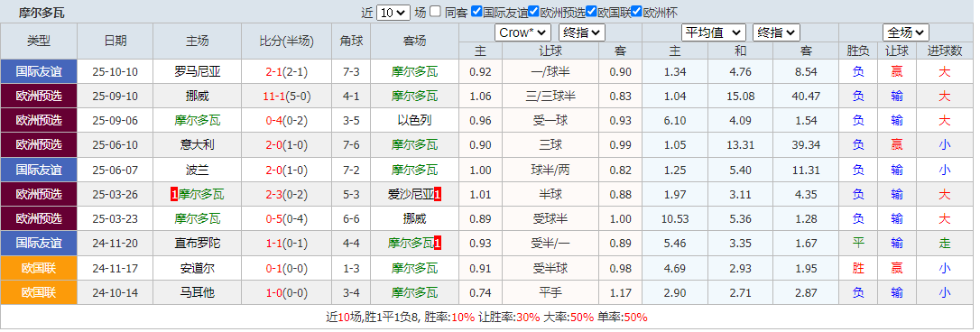Screen dimensions: 980x332
Task: Uncheck the 欧洲预选 filter checkbox
Action: click(x=533, y=11)
